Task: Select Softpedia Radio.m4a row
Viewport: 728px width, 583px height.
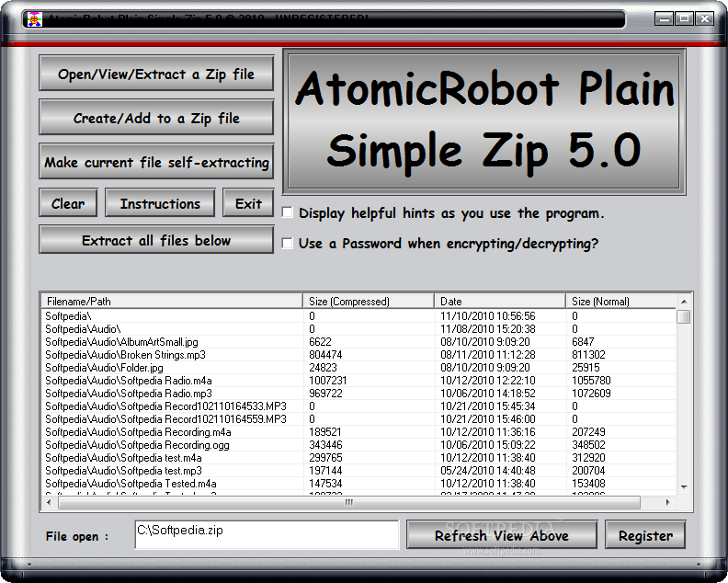Action: pos(358,381)
